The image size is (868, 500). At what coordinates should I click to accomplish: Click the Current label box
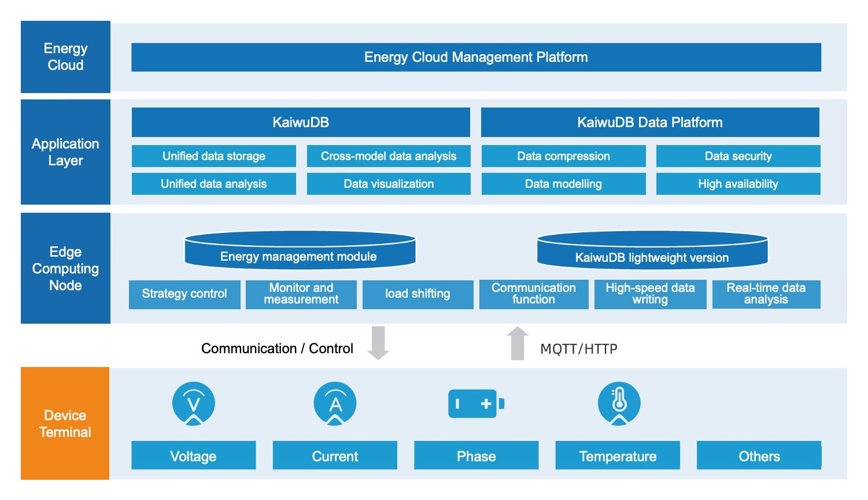tap(335, 455)
